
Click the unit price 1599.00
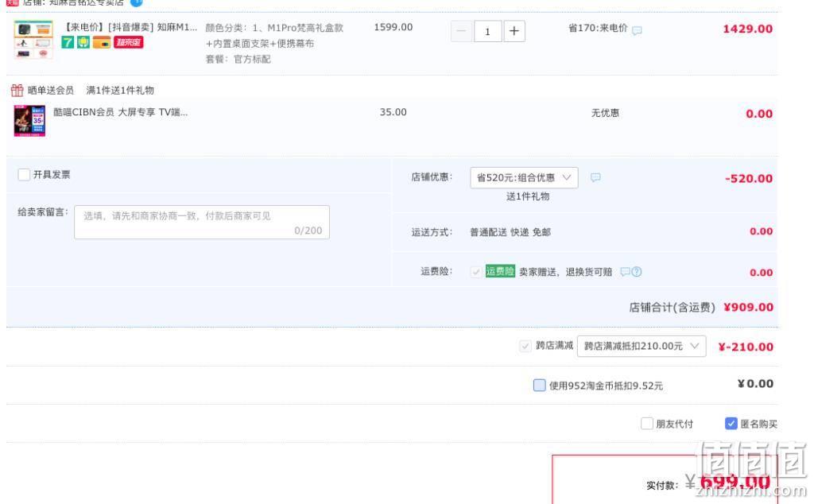point(393,27)
